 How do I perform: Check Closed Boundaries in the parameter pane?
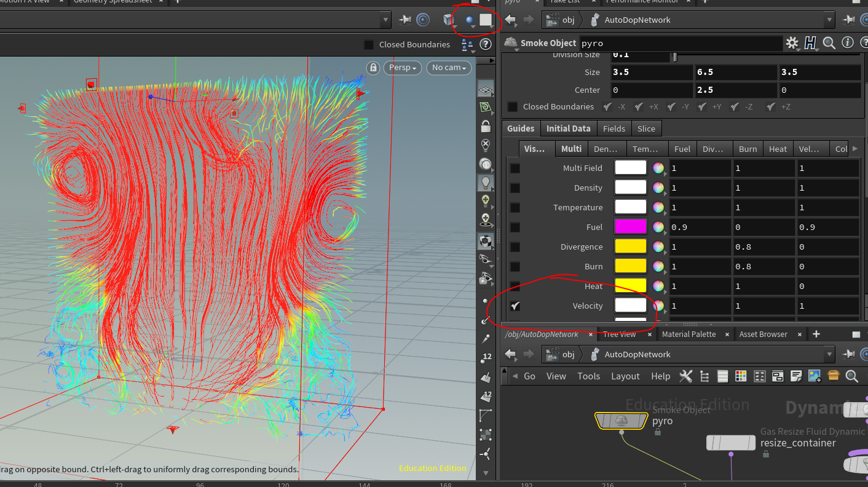[512, 107]
